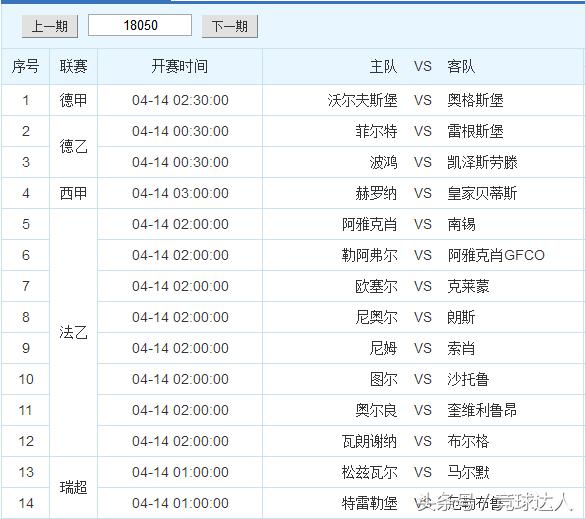This screenshot has width=585, height=519.
Task: Click VS in the 赫罗纳 row
Action: [x=423, y=193]
